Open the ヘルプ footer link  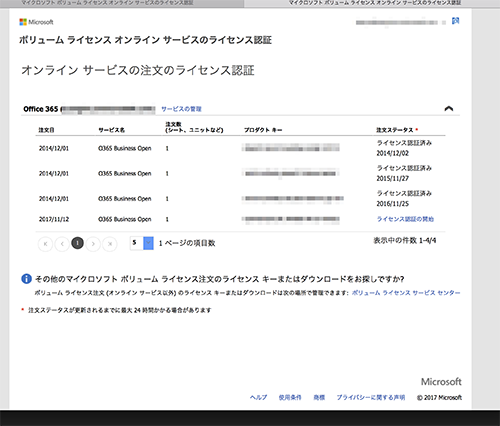pos(259,397)
